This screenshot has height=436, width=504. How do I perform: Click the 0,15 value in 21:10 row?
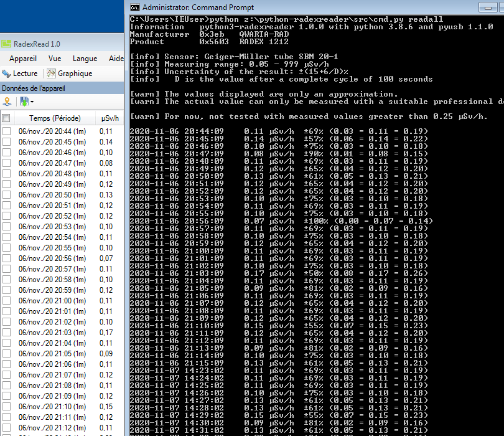106,406
